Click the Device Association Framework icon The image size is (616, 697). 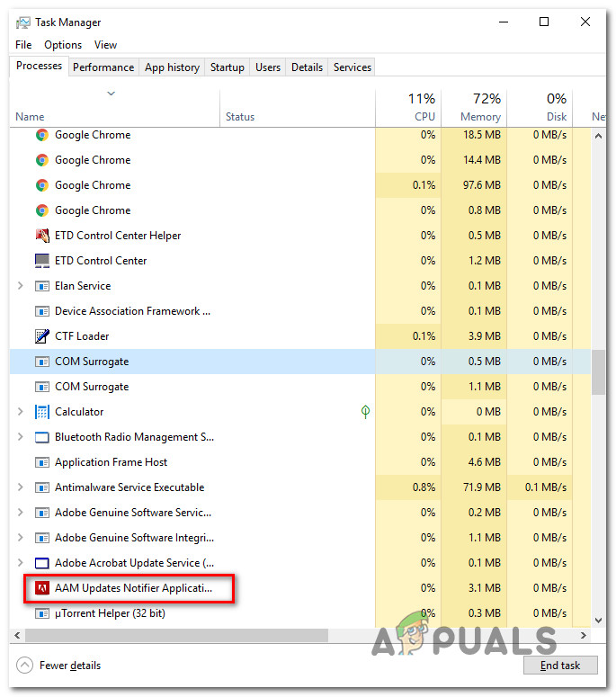[42, 311]
